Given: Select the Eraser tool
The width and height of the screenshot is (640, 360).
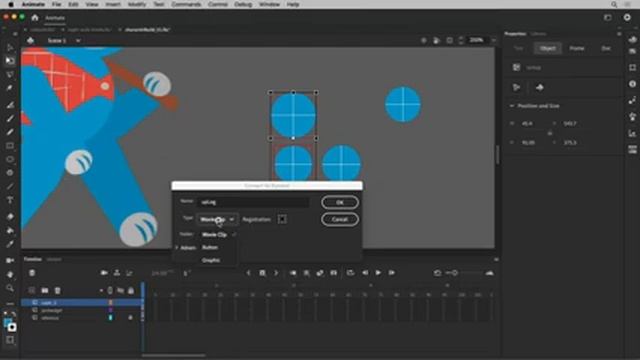Looking at the screenshot, I should [10, 217].
